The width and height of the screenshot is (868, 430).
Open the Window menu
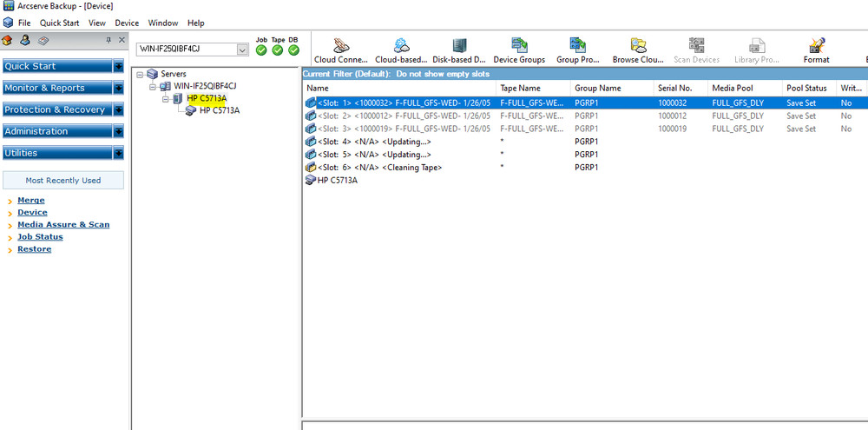163,23
